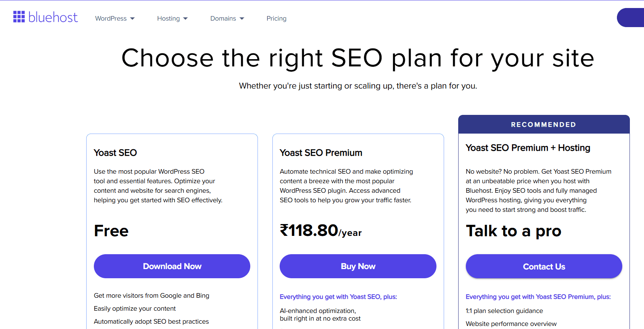644x329 pixels.
Task: Click Everything you get with Yoast SEO Premium link
Action: [x=538, y=297]
